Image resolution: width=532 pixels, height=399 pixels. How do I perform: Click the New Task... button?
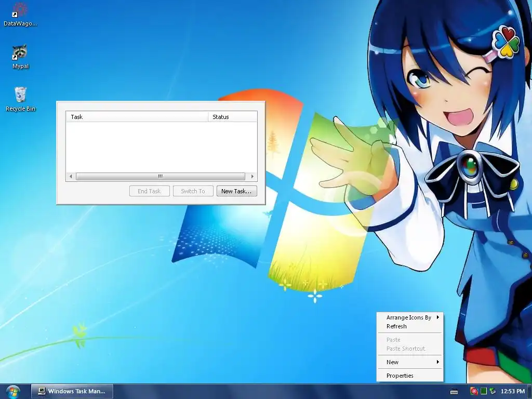(236, 191)
